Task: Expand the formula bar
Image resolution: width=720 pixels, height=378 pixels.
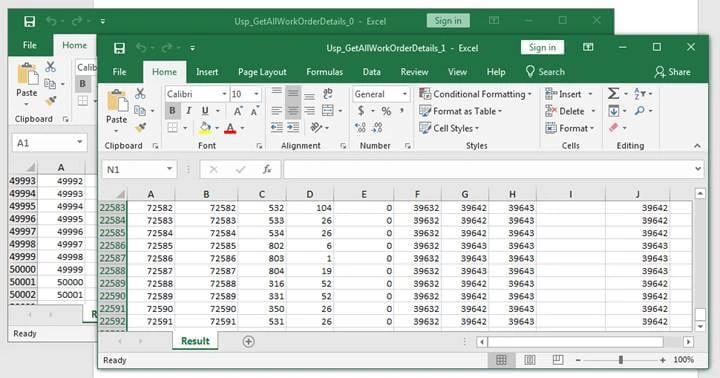Action: [x=698, y=169]
